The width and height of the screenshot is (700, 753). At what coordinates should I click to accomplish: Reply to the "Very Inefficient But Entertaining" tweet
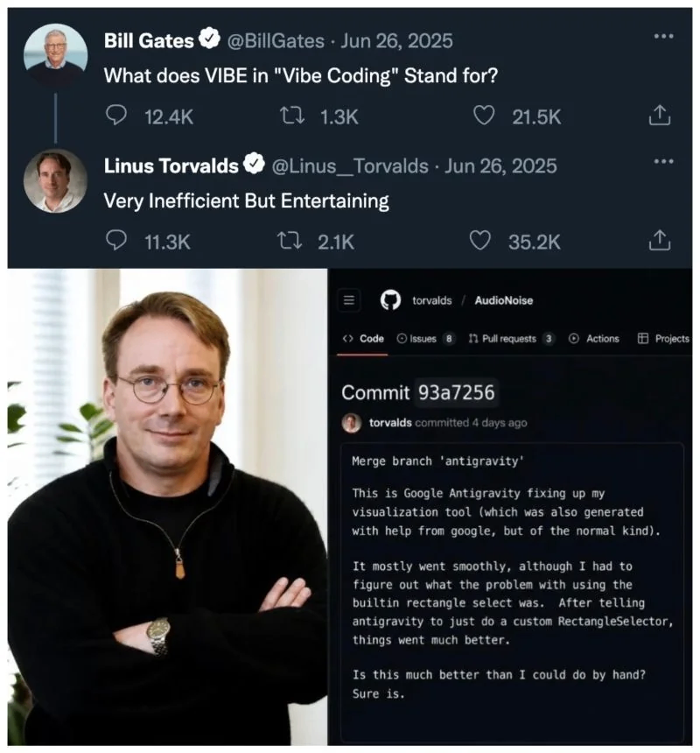pyautogui.click(x=115, y=240)
